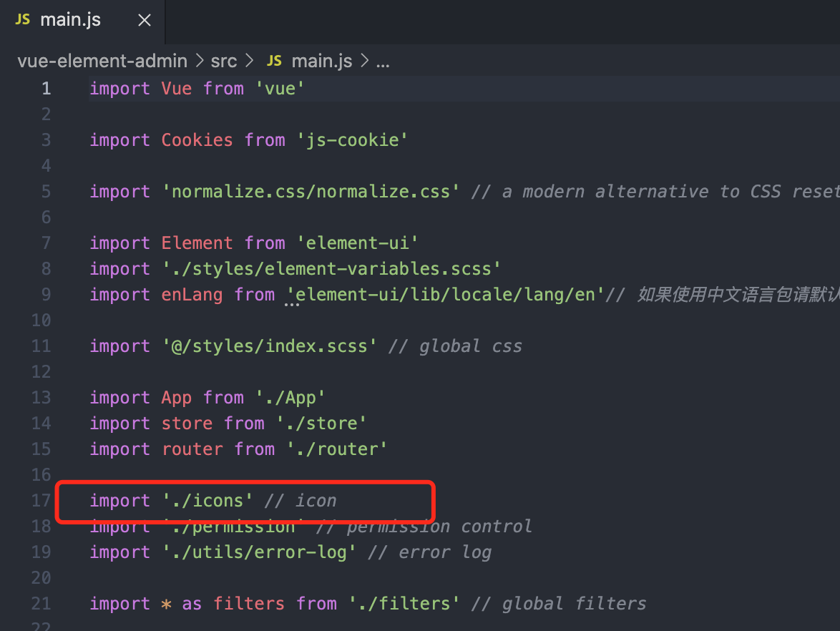Click line number 17 in gutter

coord(41,501)
